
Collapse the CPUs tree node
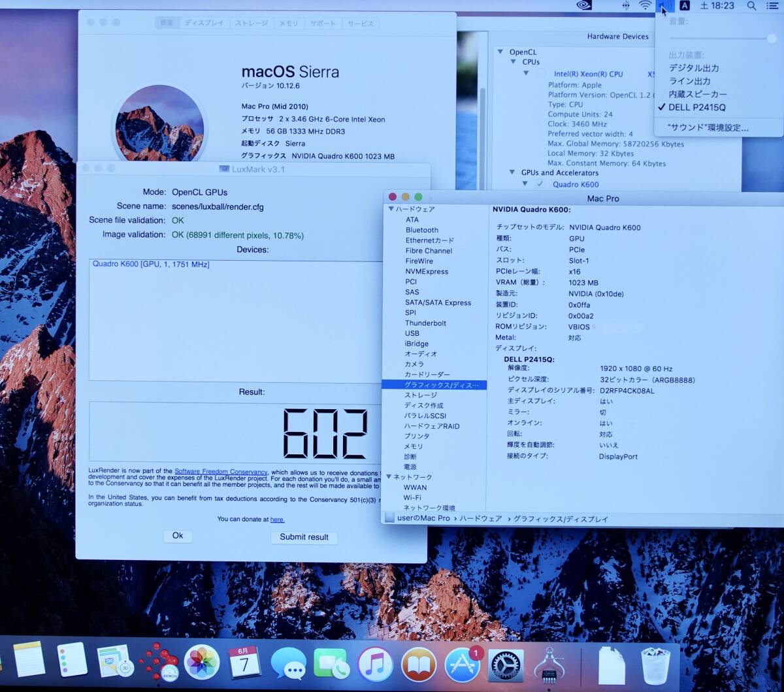coord(514,62)
